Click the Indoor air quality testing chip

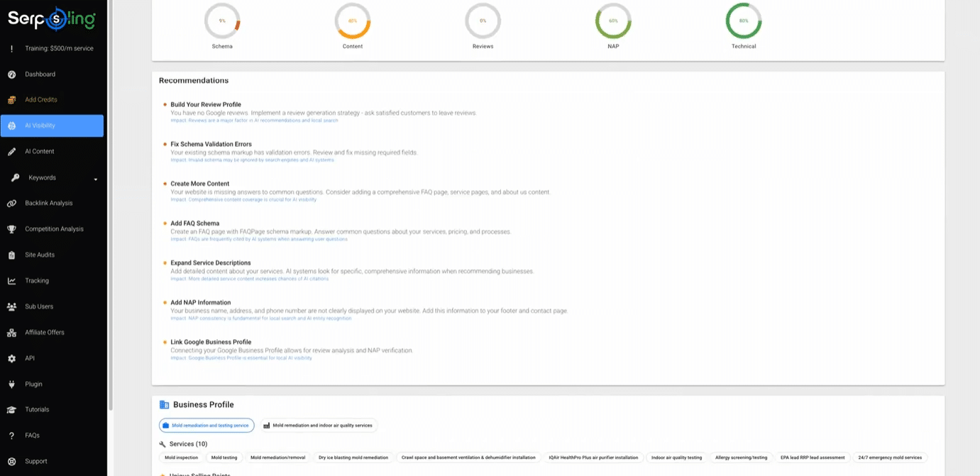676,458
